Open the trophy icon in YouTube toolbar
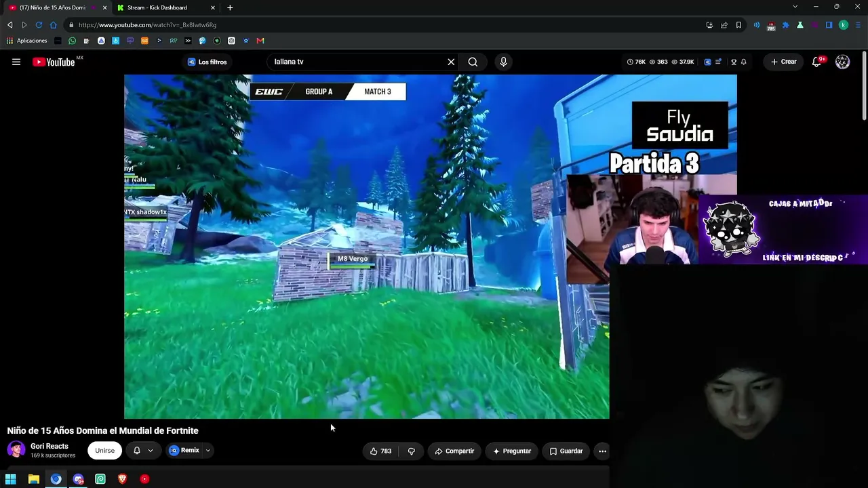868x488 pixels. coord(734,62)
